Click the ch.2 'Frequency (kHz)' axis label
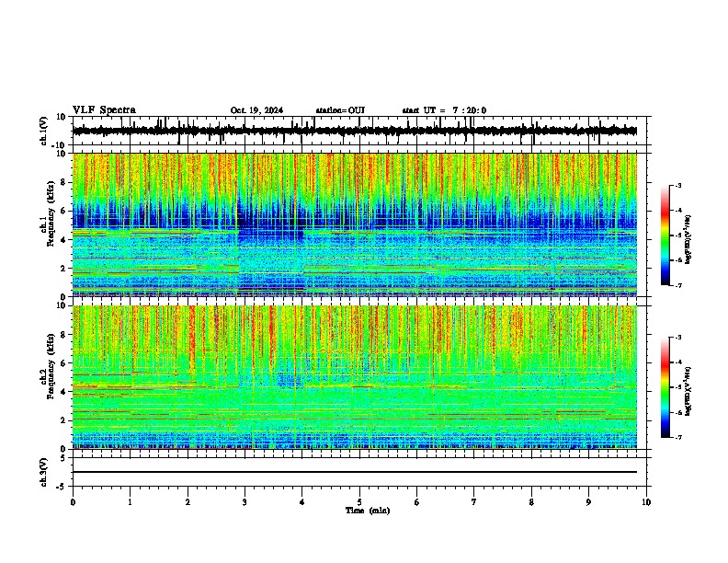The image size is (728, 563). [51, 366]
